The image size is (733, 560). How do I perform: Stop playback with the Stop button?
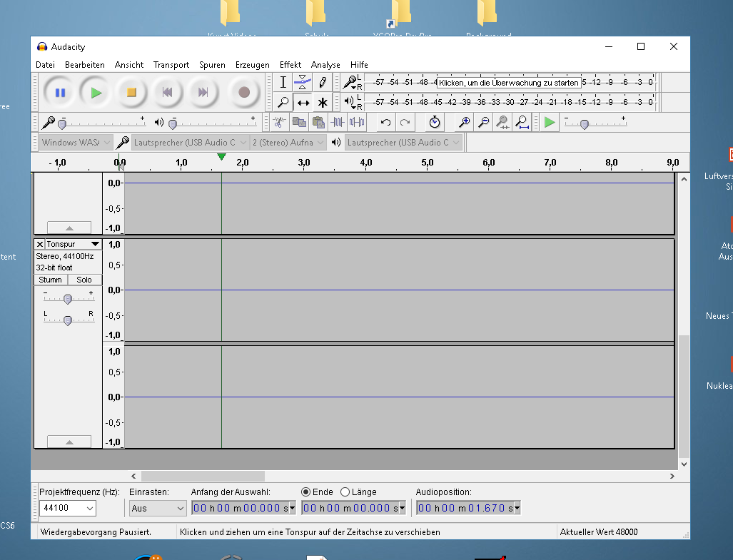click(132, 93)
